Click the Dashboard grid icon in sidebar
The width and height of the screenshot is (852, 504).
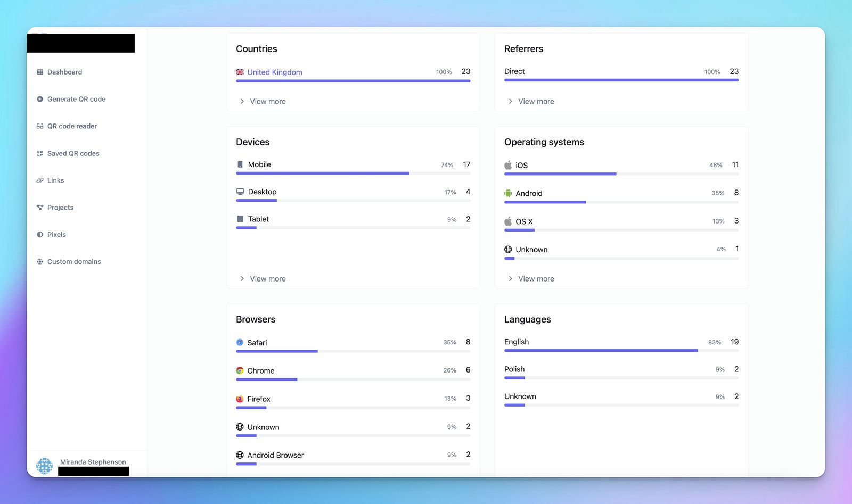40,72
